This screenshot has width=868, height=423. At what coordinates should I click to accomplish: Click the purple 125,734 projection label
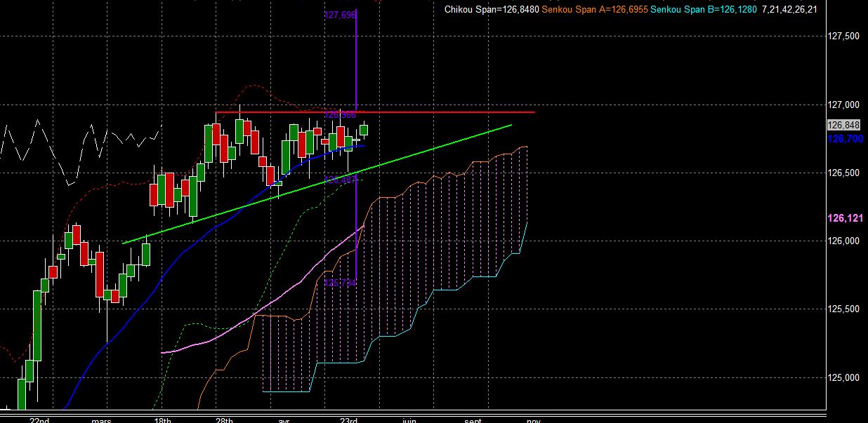coord(340,283)
